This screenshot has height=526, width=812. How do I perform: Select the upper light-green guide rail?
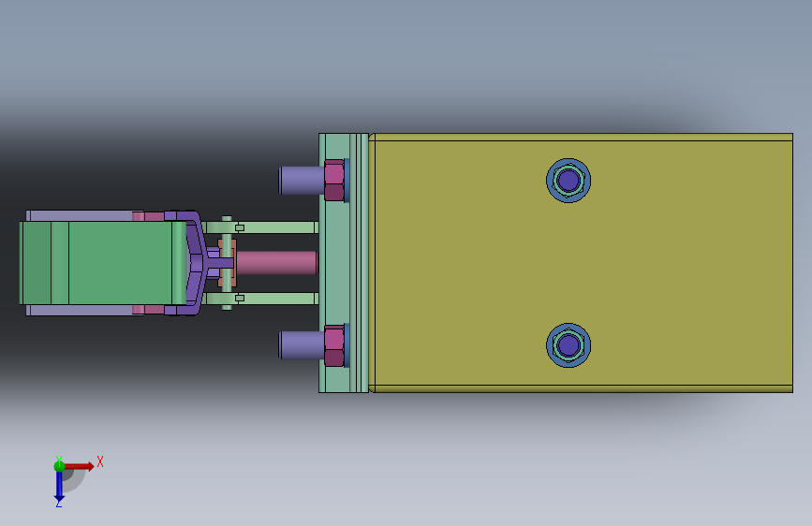click(260, 226)
